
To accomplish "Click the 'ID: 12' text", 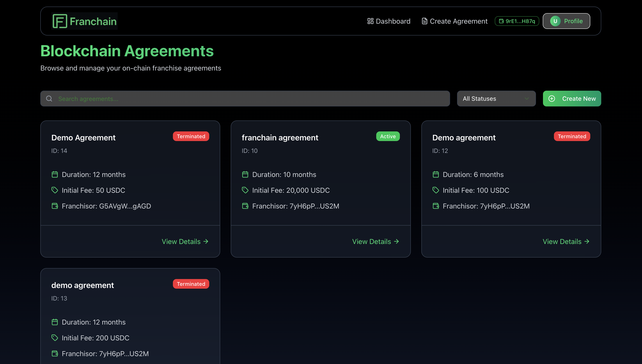I will tap(440, 150).
